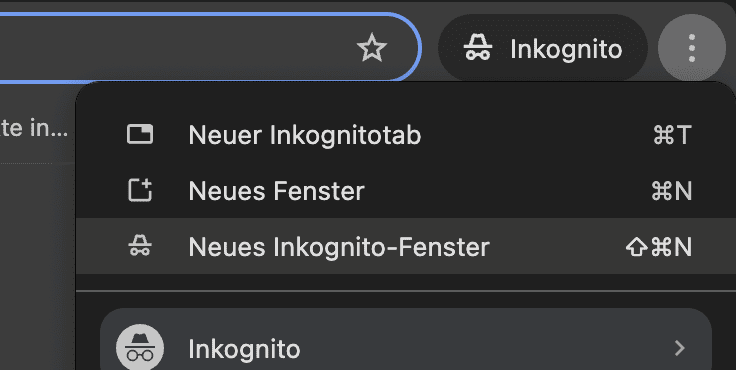Viewport: 736px width, 370px height.
Task: Click the ⌘T shortcut label
Action: point(672,135)
